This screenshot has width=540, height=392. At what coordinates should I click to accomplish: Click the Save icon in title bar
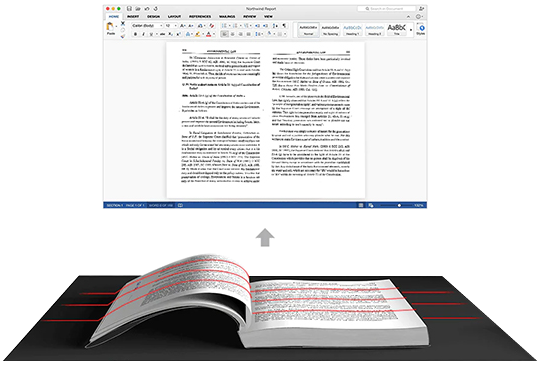[129, 9]
